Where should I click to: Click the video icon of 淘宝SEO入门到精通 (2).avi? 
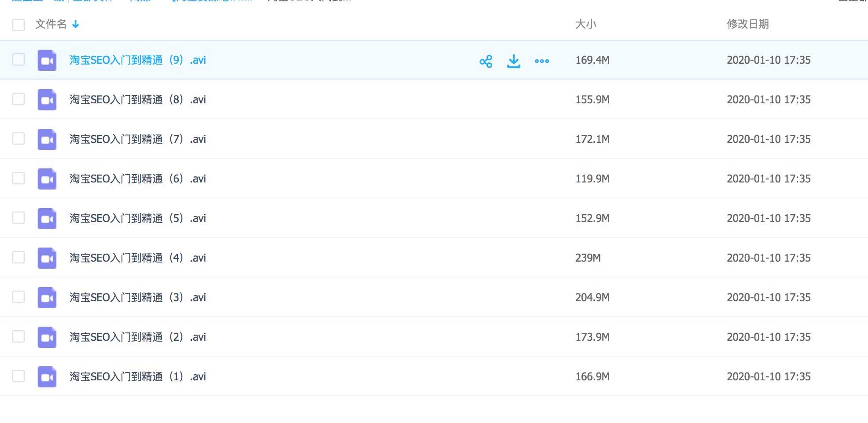[47, 337]
